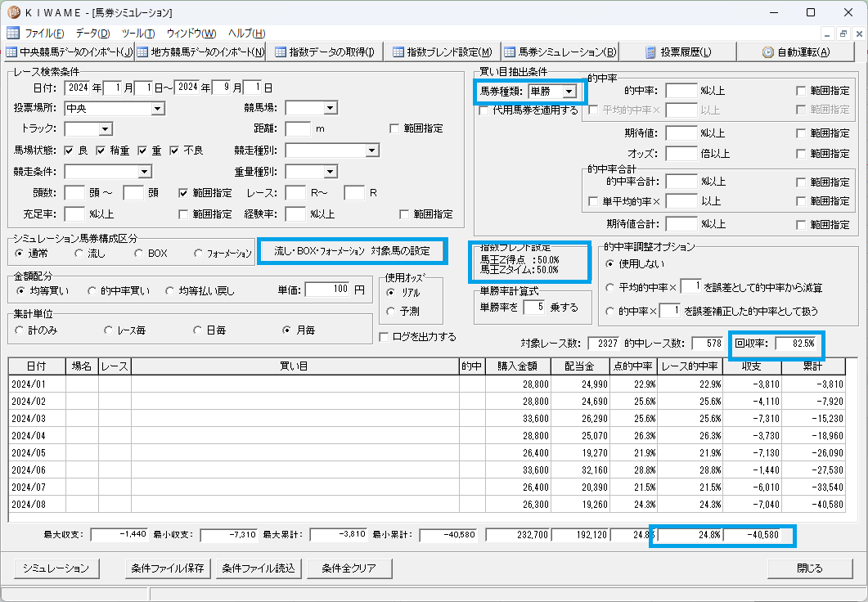The width and height of the screenshot is (868, 602).
Task: Open the ツール menu
Action: [137, 34]
